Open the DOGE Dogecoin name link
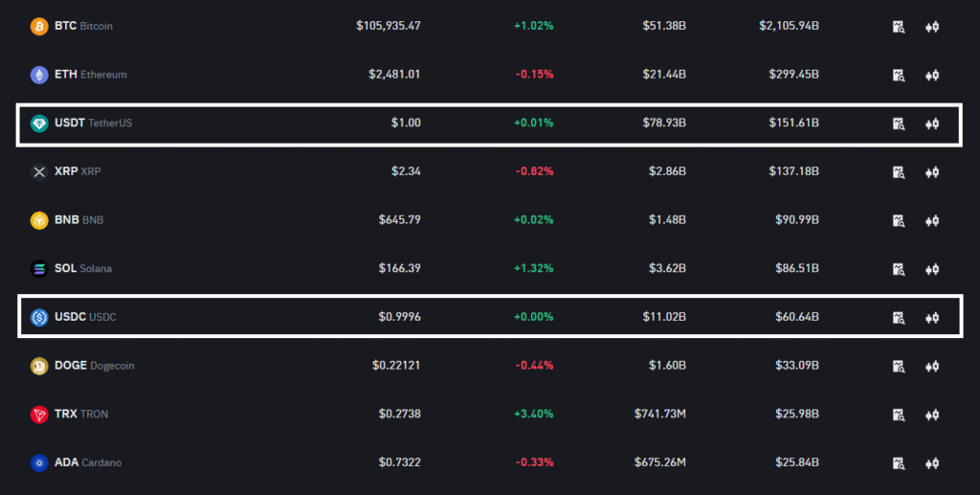The image size is (980, 495). pyautogui.click(x=95, y=366)
